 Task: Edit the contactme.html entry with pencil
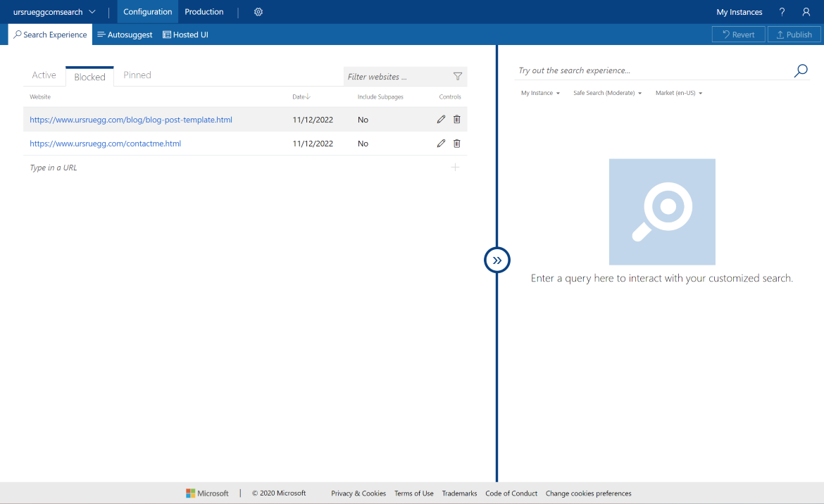[x=441, y=144]
